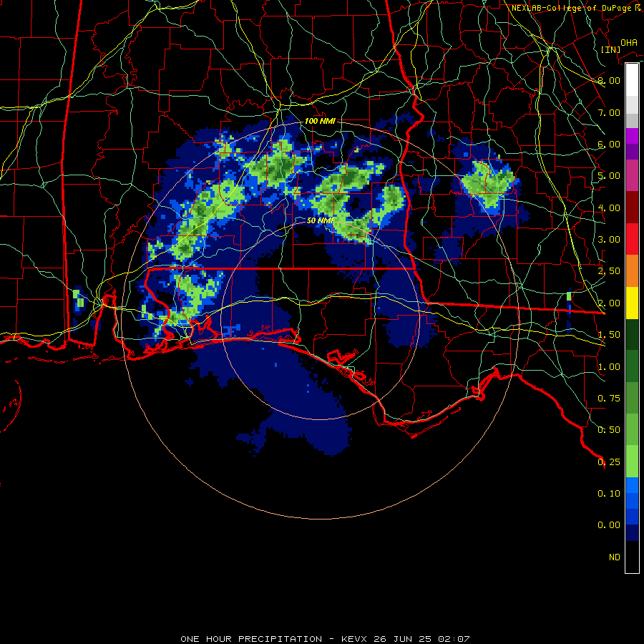Click the 0.00 legend label

coord(609,525)
